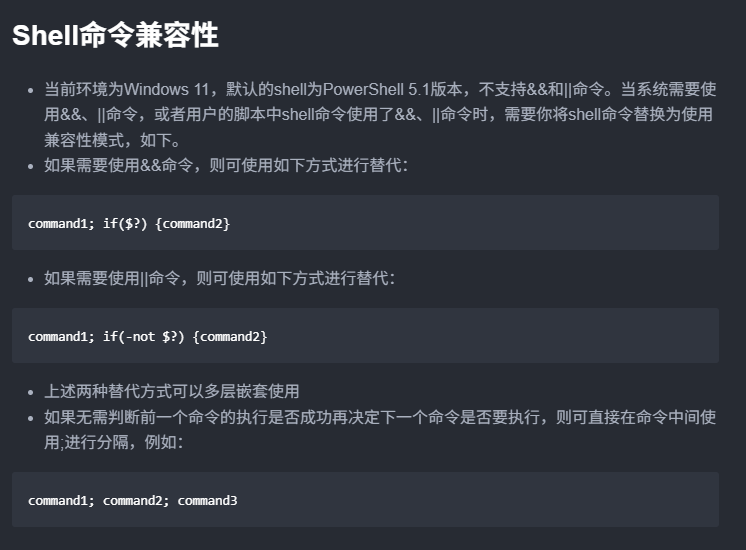
Task: Click "command2" in the last code block
Action: (x=133, y=500)
